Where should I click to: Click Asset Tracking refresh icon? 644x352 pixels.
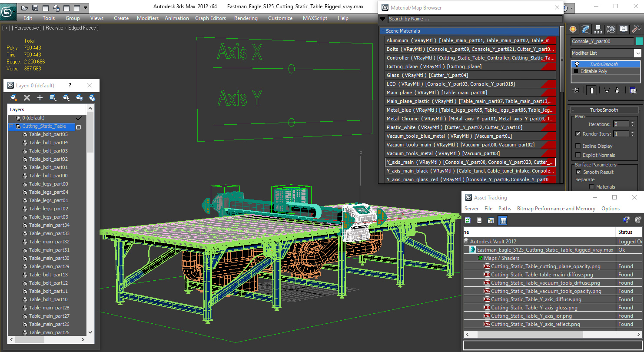pyautogui.click(x=468, y=220)
